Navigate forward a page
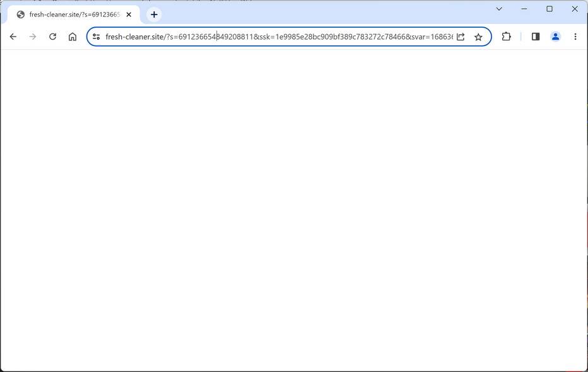Screen dimensions: 588x372 pyautogui.click(x=32, y=37)
